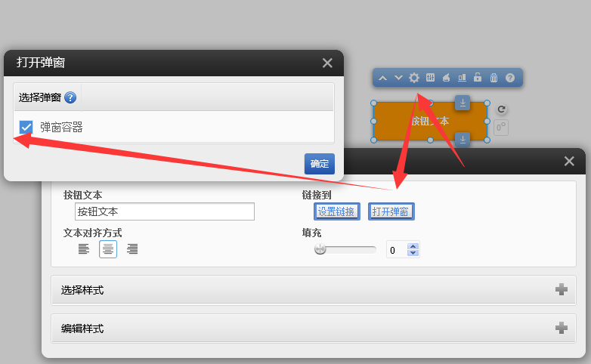Click the rotate arrow beside the button
591x364 pixels.
pos(502,110)
